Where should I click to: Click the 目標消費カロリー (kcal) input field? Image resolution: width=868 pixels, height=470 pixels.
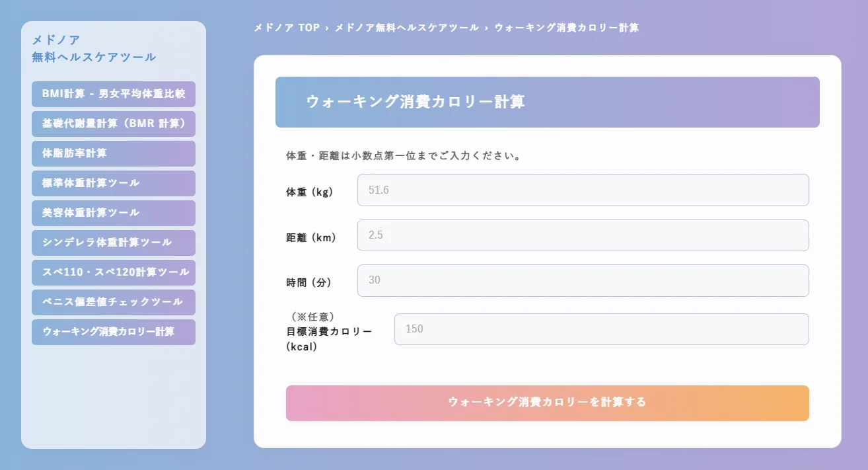(601, 329)
